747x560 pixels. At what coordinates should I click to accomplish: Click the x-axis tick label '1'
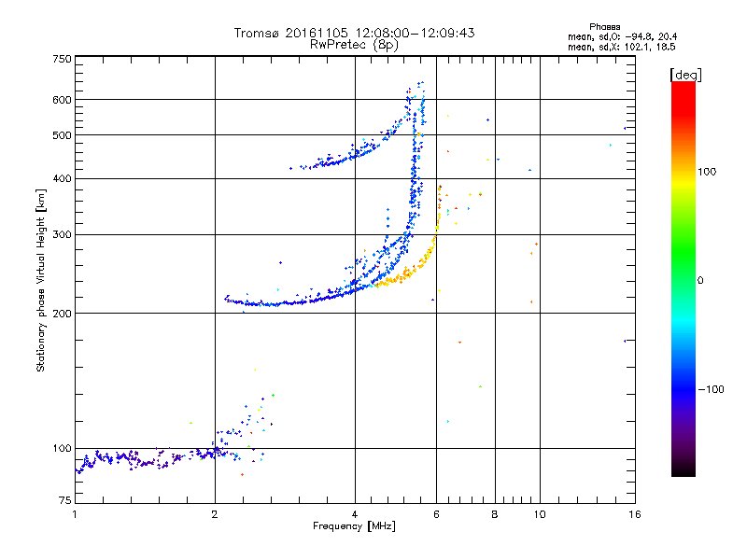click(75, 514)
